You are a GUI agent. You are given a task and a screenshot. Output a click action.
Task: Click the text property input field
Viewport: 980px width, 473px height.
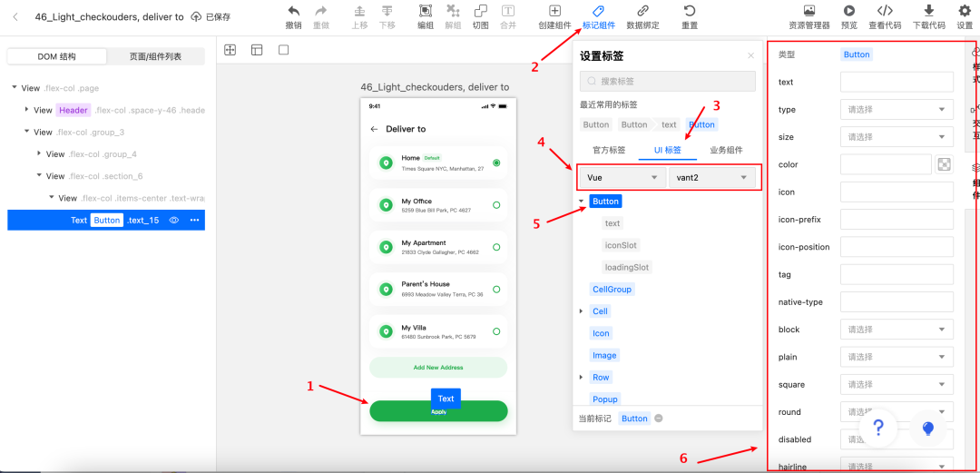coord(897,82)
